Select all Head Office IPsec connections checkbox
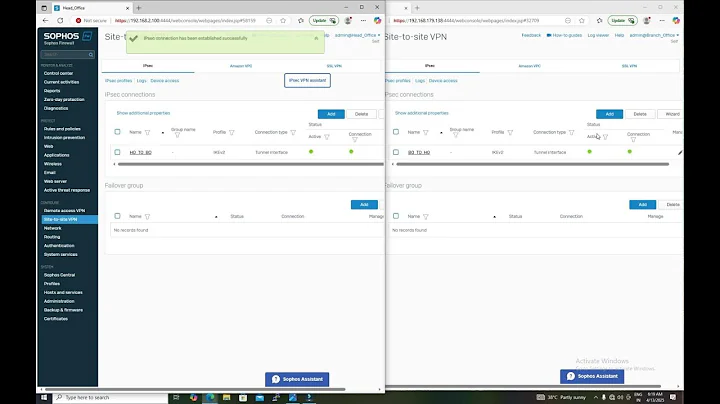Viewport: 720px width, 404px height. pos(118,132)
